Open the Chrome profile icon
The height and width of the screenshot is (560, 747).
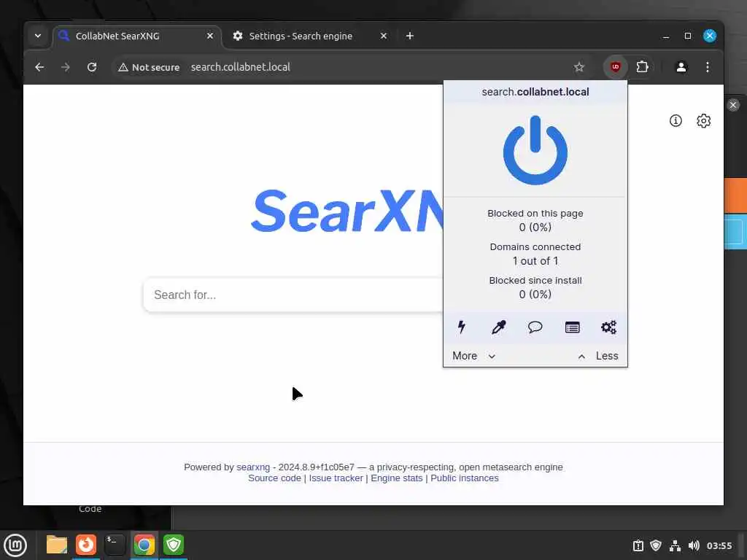(681, 67)
